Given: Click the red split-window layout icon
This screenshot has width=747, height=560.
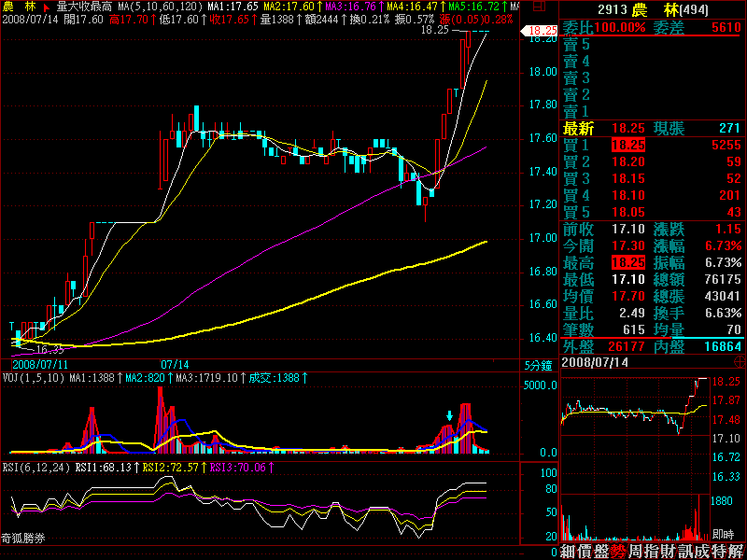Looking at the screenshot, I should click(x=539, y=7).
